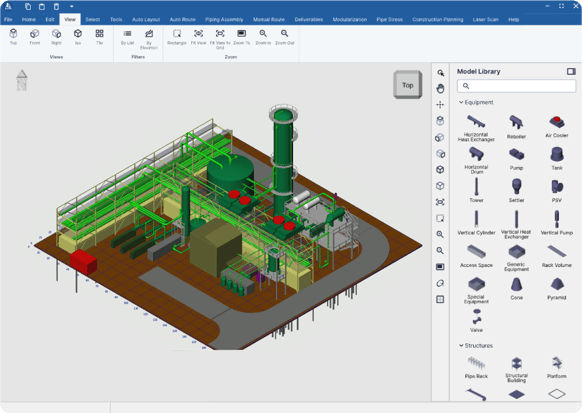582x413 pixels.
Task: Filter model By Elevation
Action: point(149,39)
